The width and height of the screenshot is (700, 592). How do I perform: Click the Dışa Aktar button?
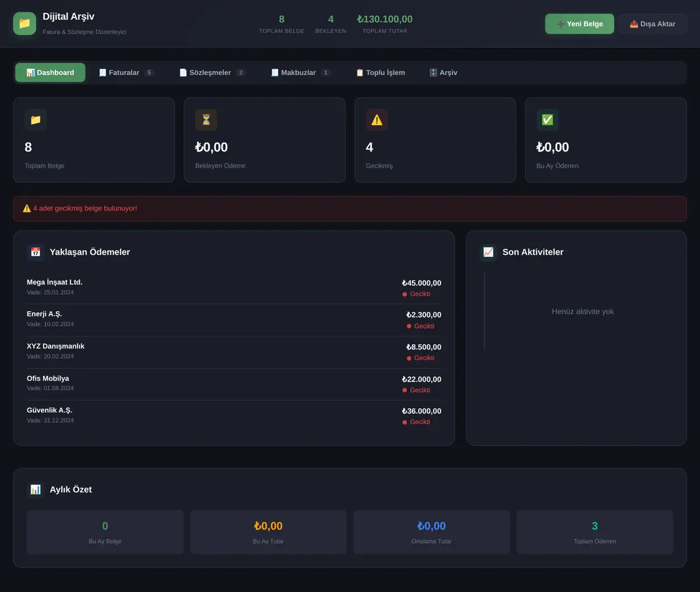pyautogui.click(x=652, y=24)
